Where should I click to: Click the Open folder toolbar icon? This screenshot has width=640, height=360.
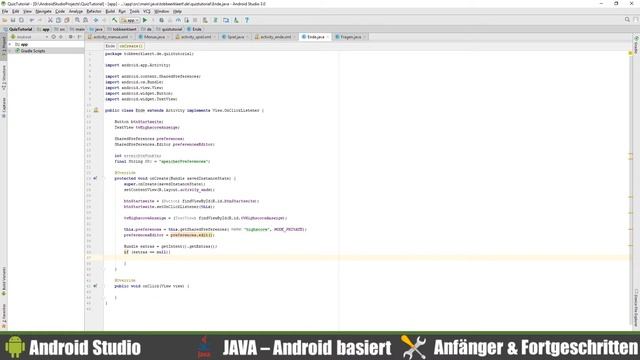tap(5, 20)
